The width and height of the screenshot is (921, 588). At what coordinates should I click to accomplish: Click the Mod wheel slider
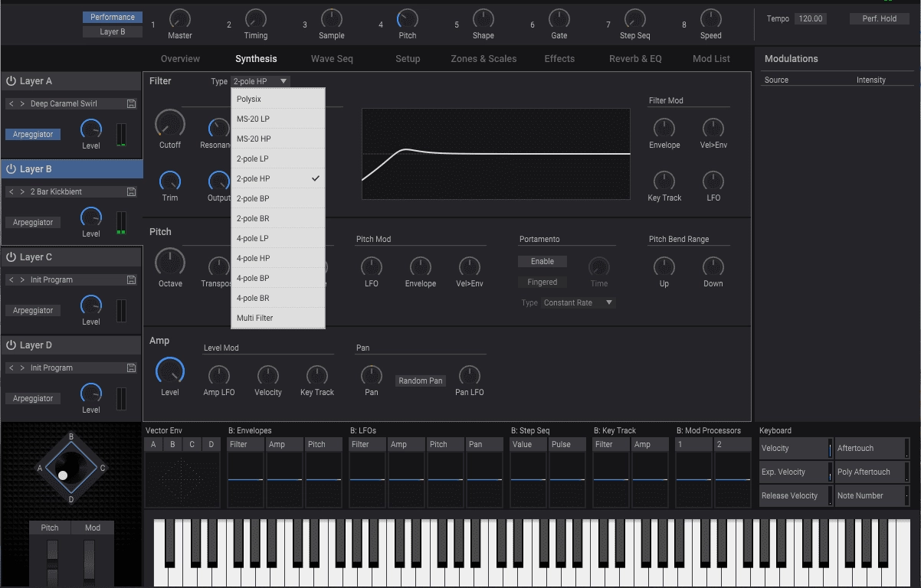(90, 564)
